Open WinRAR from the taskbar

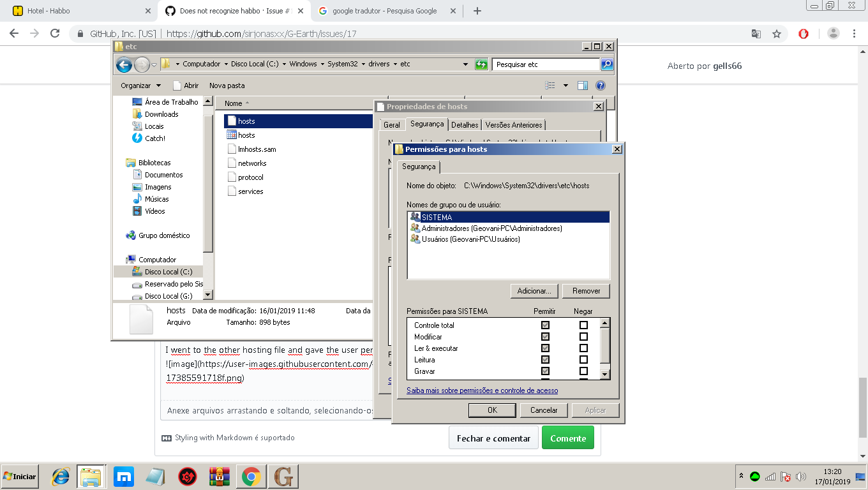pyautogui.click(x=219, y=475)
